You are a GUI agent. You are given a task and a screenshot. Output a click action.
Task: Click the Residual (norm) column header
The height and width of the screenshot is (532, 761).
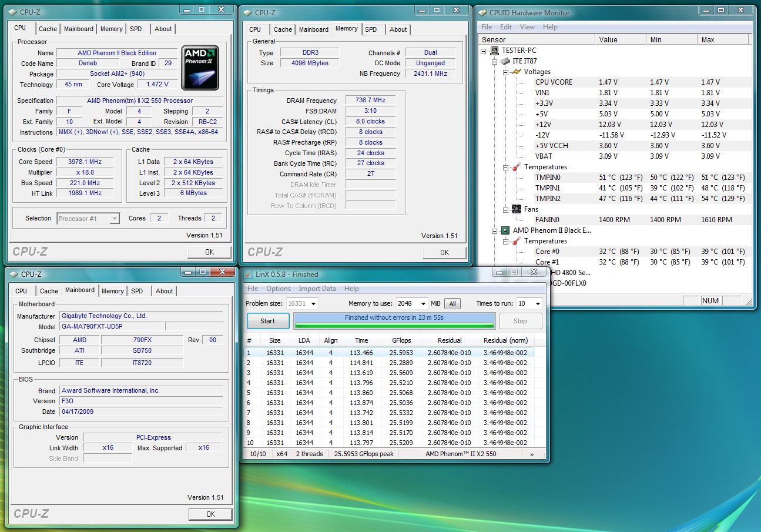pyautogui.click(x=505, y=340)
